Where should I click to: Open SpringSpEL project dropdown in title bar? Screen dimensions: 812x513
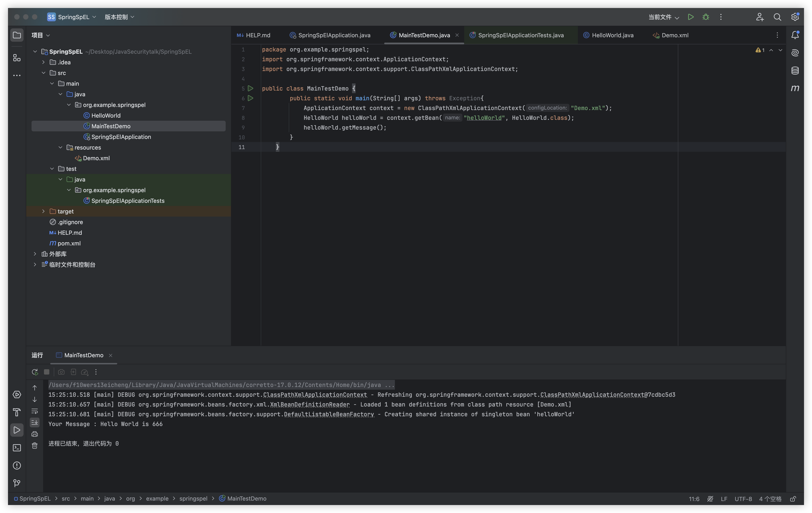[72, 17]
